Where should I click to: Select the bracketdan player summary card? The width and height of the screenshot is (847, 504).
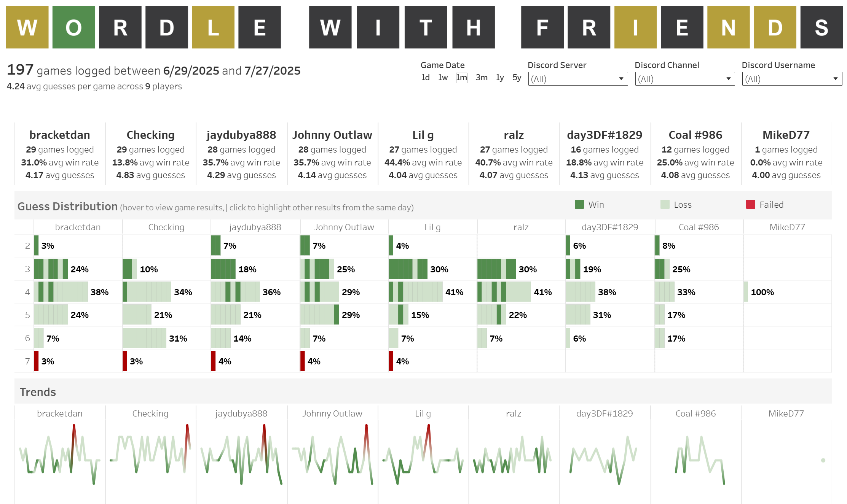point(60,154)
